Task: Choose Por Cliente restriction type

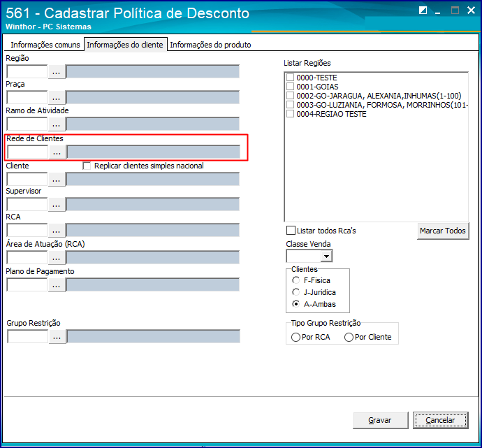Action: click(x=349, y=338)
